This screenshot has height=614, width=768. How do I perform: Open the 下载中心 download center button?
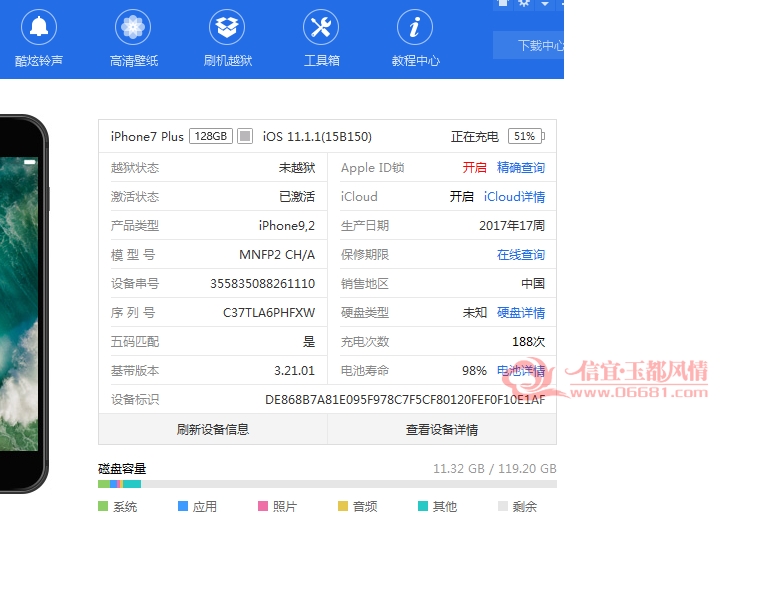(528, 45)
